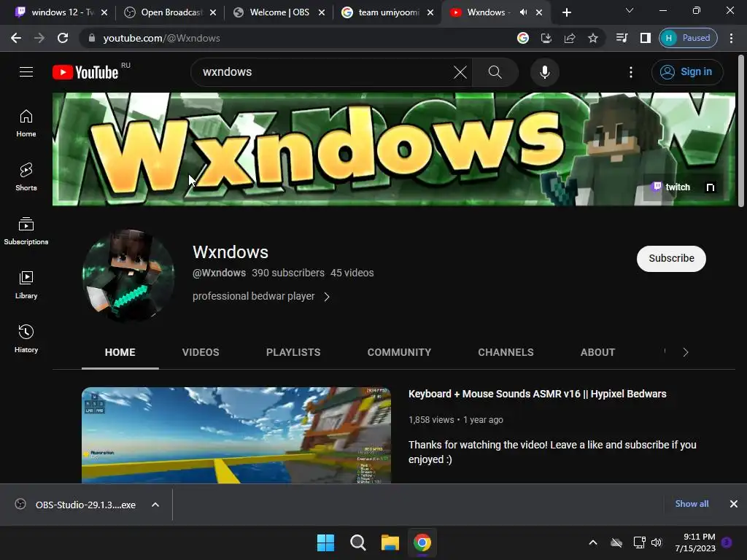Open the media control queue icon
This screenshot has height=560, width=747.
(622, 38)
